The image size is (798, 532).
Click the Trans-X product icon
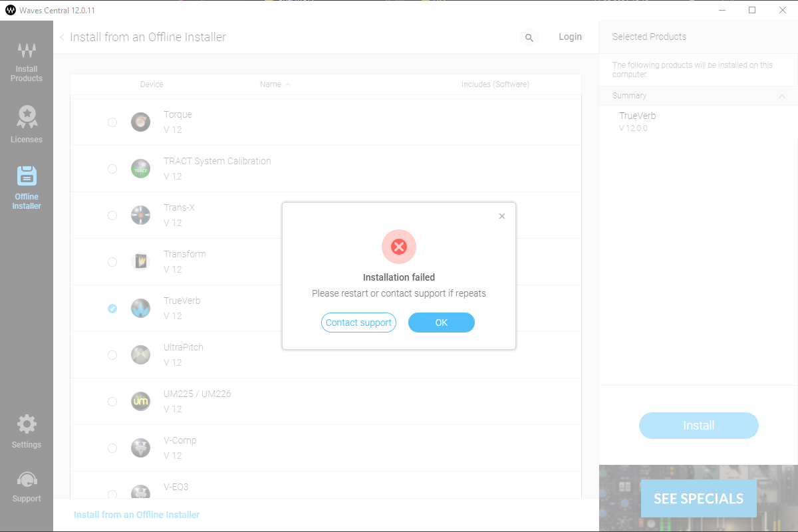[x=140, y=215]
